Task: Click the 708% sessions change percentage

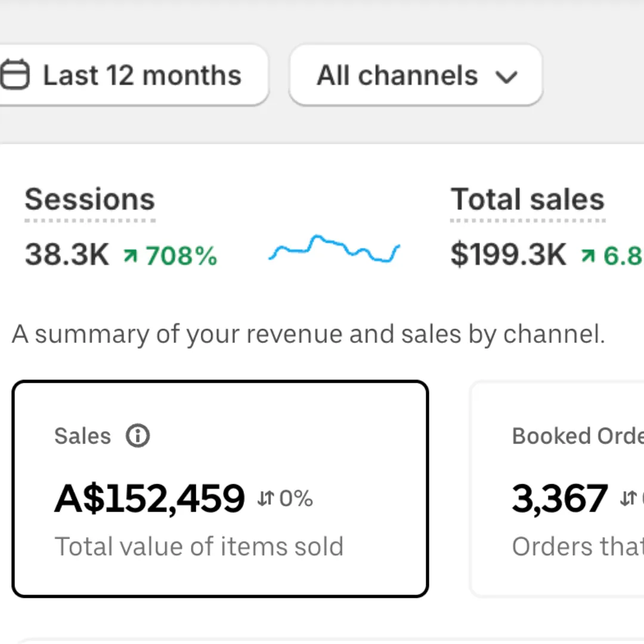Action: [181, 256]
